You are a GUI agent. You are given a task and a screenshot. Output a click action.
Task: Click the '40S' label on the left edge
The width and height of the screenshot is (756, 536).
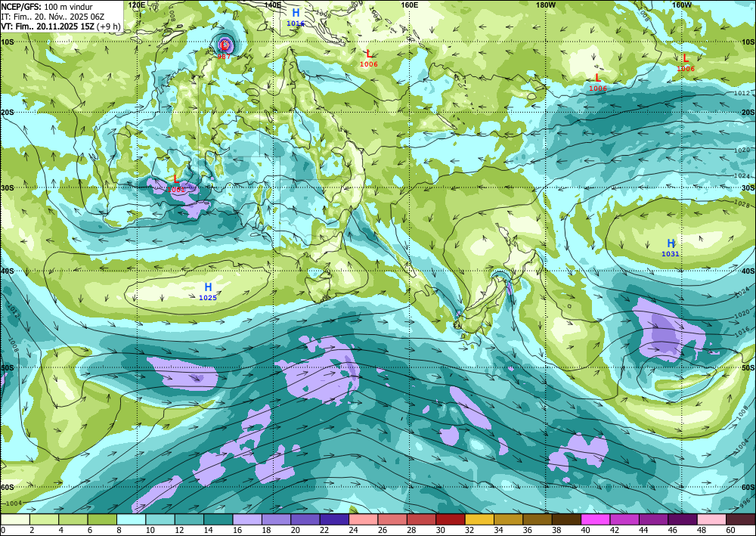pyautogui.click(x=8, y=271)
